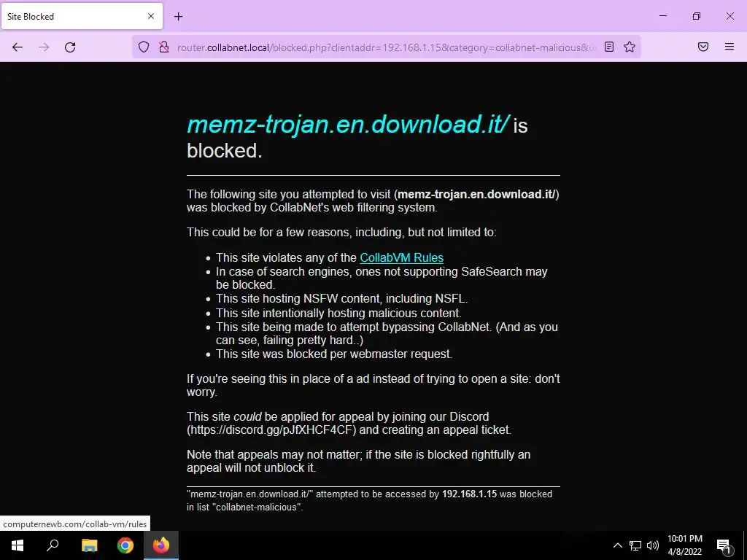The height and width of the screenshot is (560, 747).
Task: Show hidden system tray icons
Action: tap(617, 545)
